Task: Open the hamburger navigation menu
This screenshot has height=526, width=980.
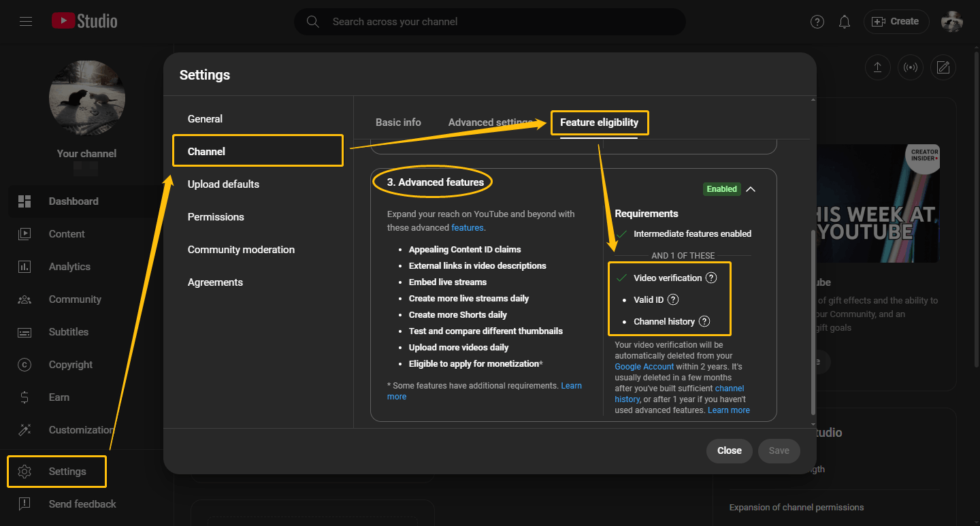Action: tap(26, 22)
